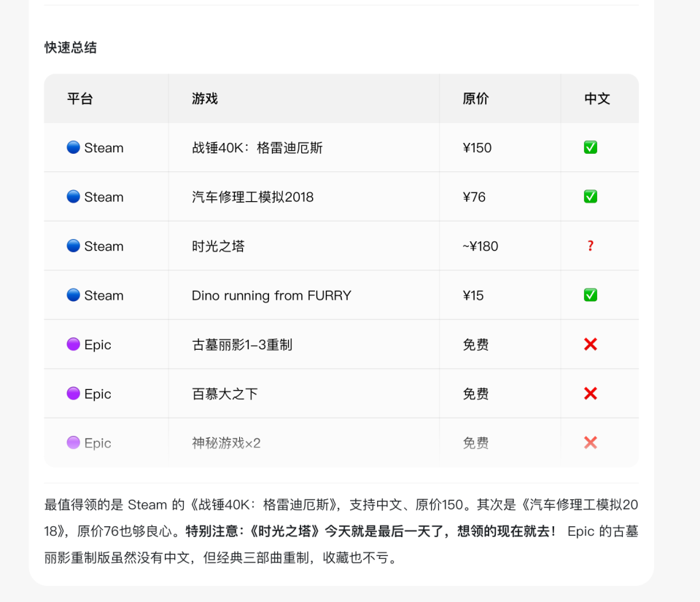This screenshot has height=602, width=700.
Task: Click the Steam label in 战锤40K row
Action: pos(104,148)
